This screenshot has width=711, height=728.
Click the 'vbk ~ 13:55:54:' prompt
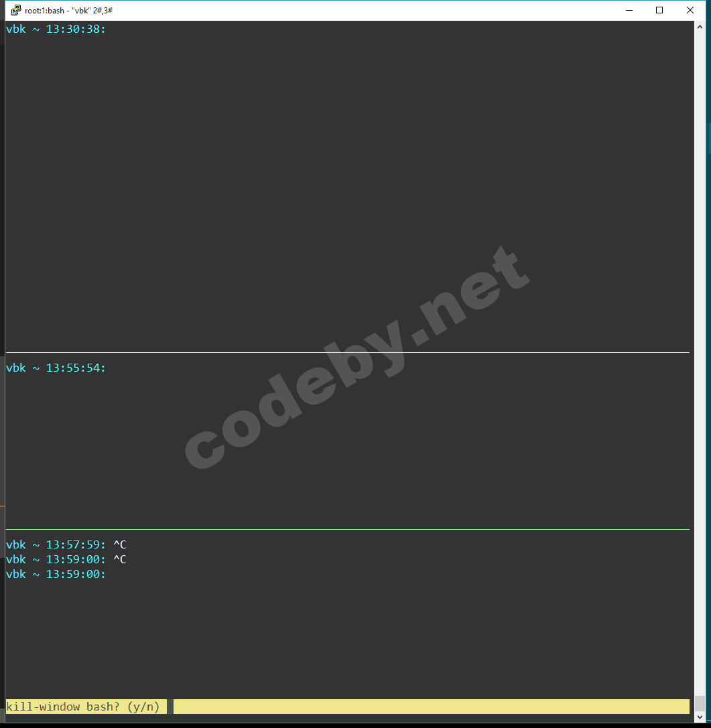[56, 368]
